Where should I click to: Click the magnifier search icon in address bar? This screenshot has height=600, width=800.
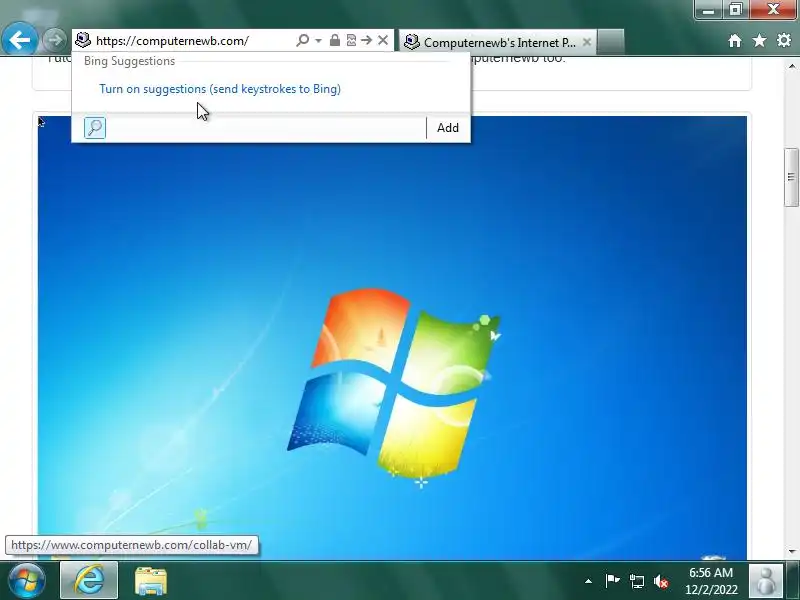pyautogui.click(x=303, y=40)
